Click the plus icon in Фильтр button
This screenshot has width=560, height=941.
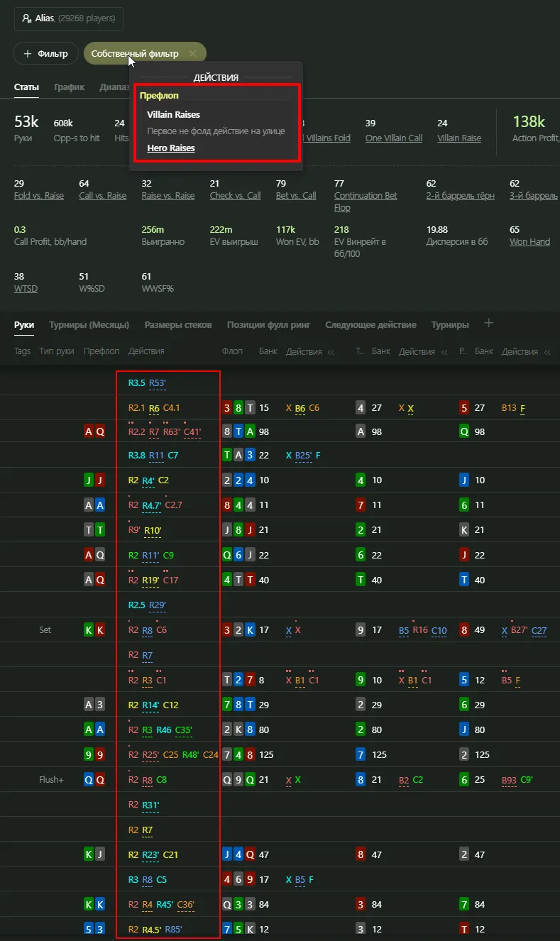(28, 53)
